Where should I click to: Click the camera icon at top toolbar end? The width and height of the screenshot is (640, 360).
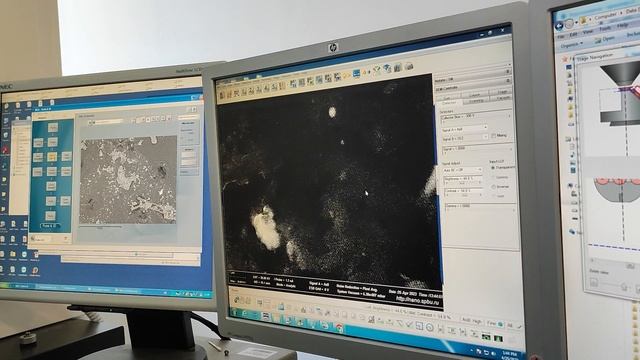409,67
